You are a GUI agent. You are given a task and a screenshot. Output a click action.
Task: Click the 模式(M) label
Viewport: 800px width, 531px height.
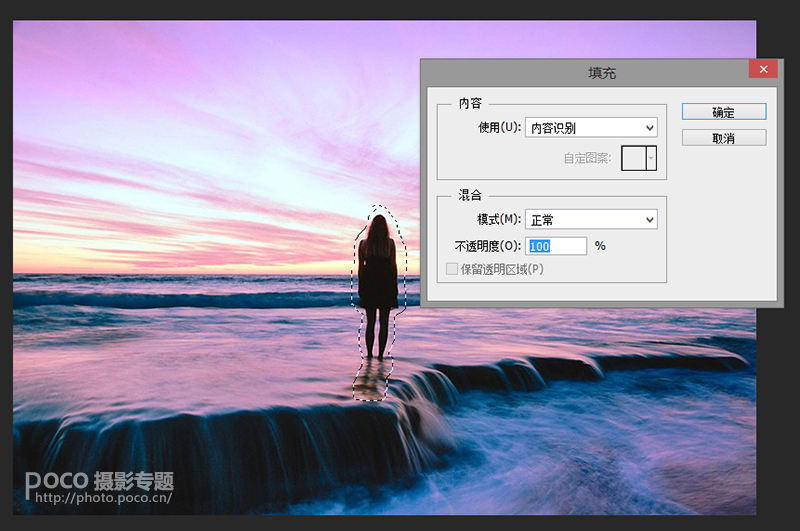point(499,219)
